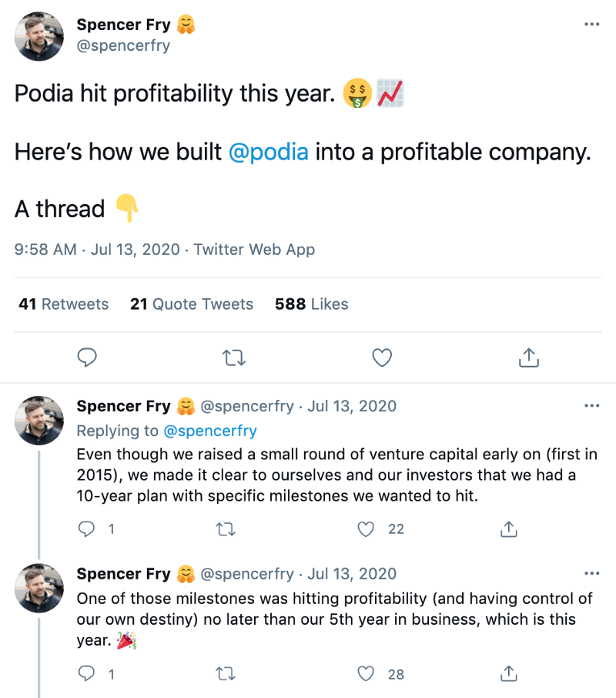Select the @spencerfry handle under the name

click(x=121, y=46)
